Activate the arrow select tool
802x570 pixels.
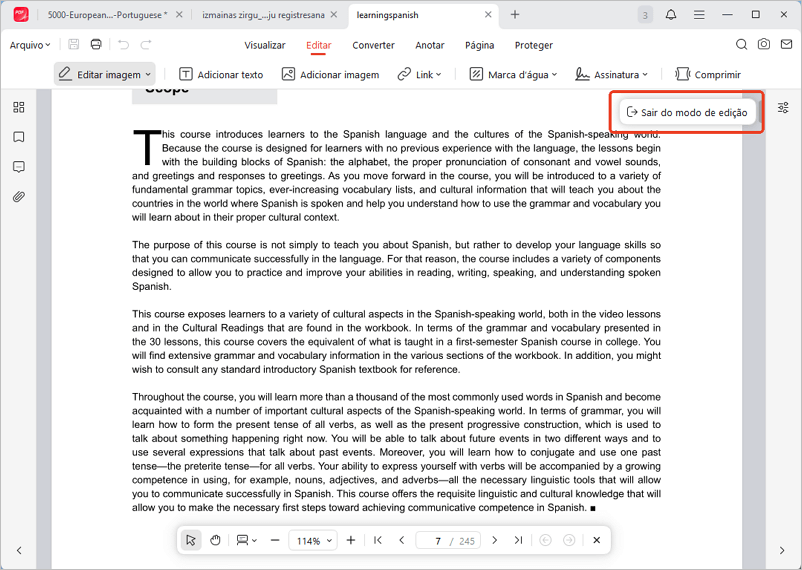click(191, 540)
